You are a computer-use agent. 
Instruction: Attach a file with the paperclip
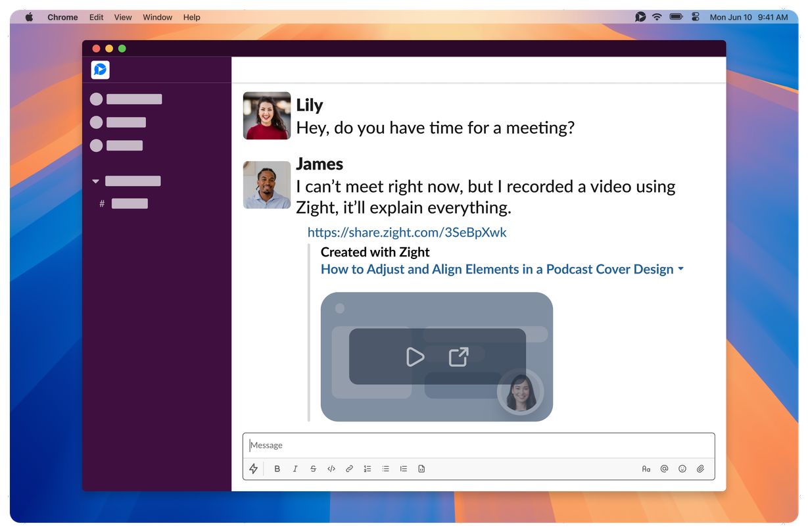coord(701,469)
